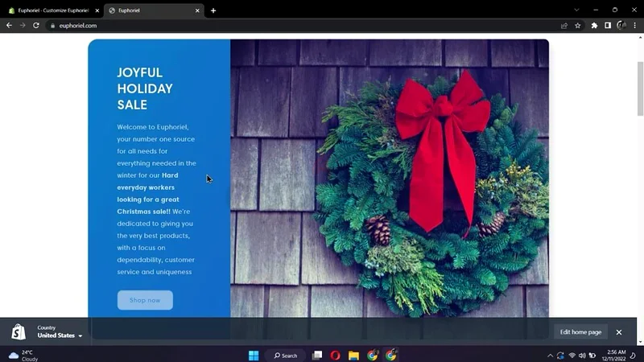Close the Customize Euphoriel tab
Image resolution: width=644 pixels, height=362 pixels.
pyautogui.click(x=97, y=10)
